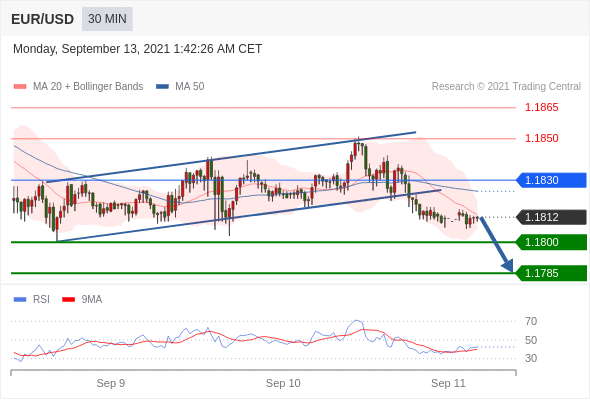Click the 1.1865 resistance level label
The width and height of the screenshot is (590, 400).
(541, 108)
